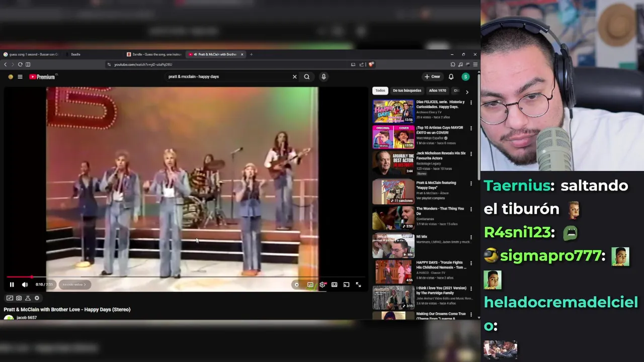
Task: Open the green S account avatar
Action: click(x=465, y=77)
